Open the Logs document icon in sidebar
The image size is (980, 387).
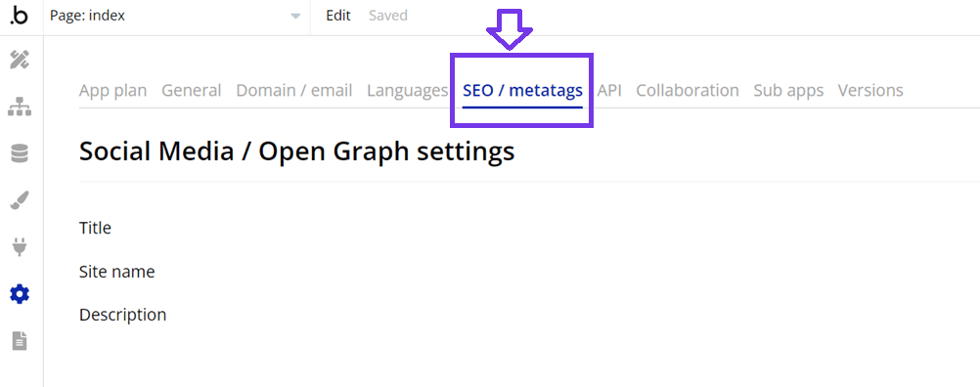coord(20,340)
